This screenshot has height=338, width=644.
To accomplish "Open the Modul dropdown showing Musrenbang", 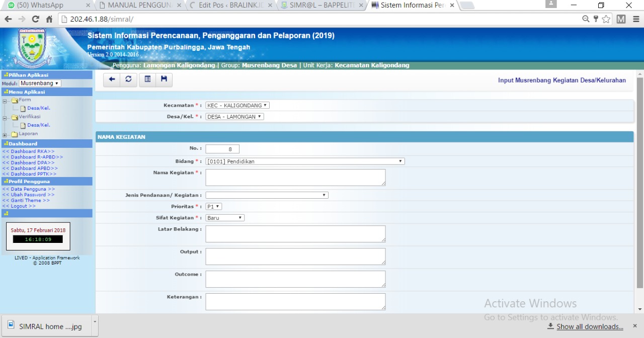I will [40, 83].
